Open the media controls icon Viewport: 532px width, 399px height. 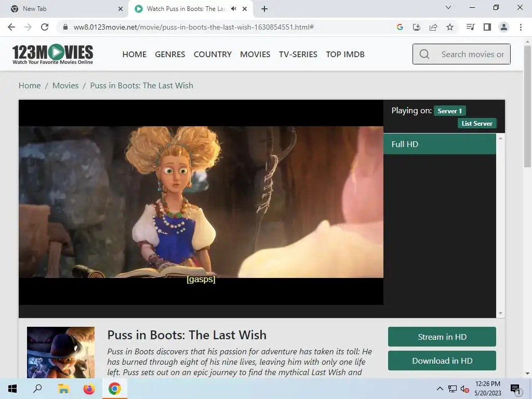pos(470,27)
